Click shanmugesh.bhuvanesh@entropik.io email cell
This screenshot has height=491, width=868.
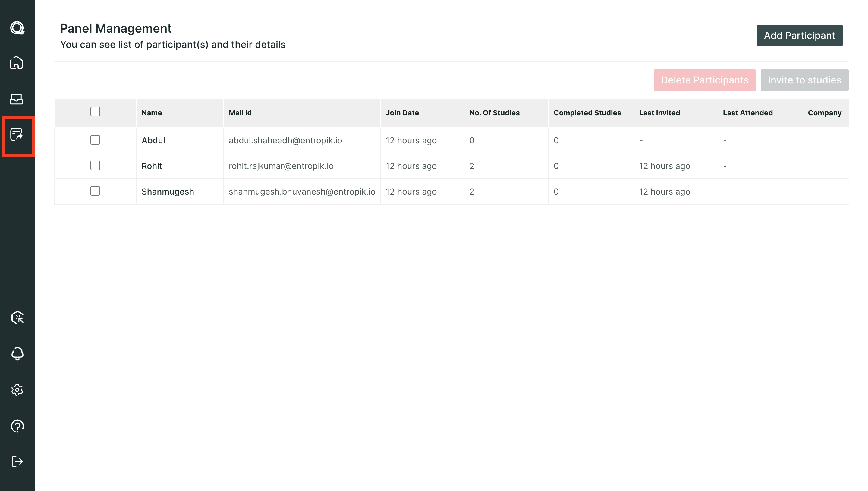pyautogui.click(x=302, y=192)
